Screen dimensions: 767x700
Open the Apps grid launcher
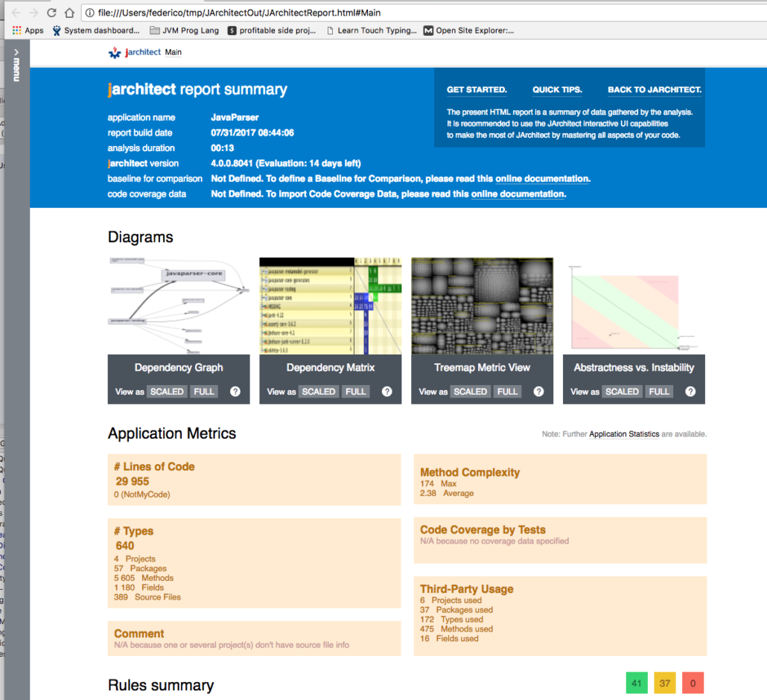click(16, 31)
